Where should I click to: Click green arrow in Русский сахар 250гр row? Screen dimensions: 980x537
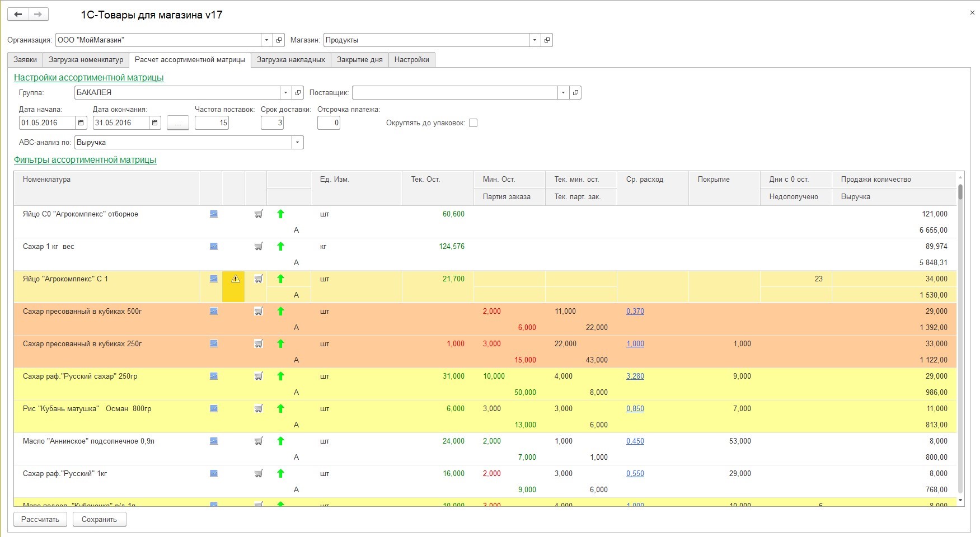[x=281, y=376]
